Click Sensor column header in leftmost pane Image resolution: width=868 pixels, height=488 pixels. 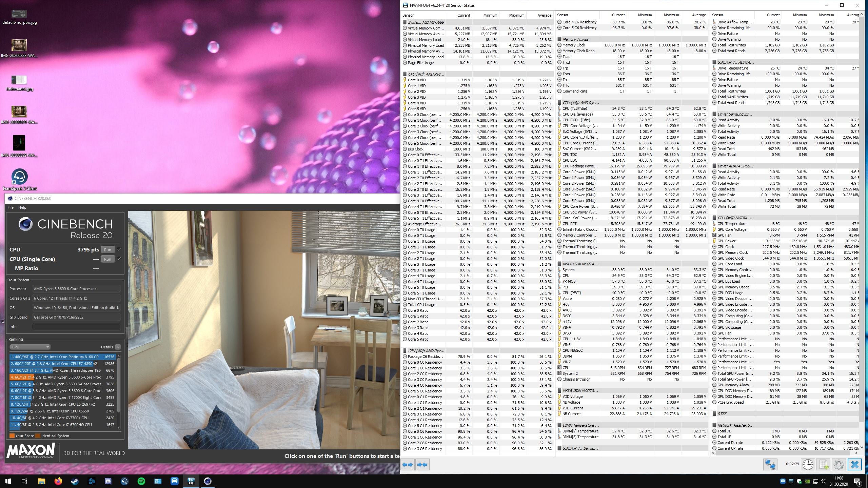coord(423,15)
